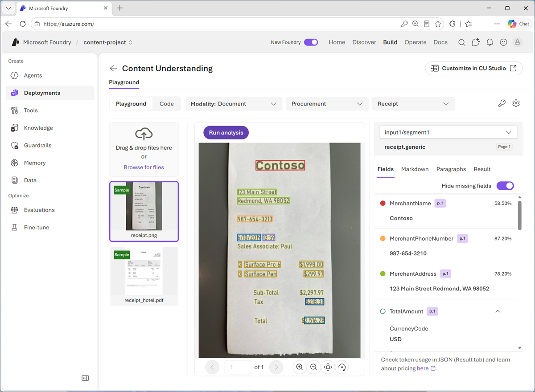Image resolution: width=535 pixels, height=392 pixels.
Task: Click the key icon next to settings
Action: tap(502, 103)
